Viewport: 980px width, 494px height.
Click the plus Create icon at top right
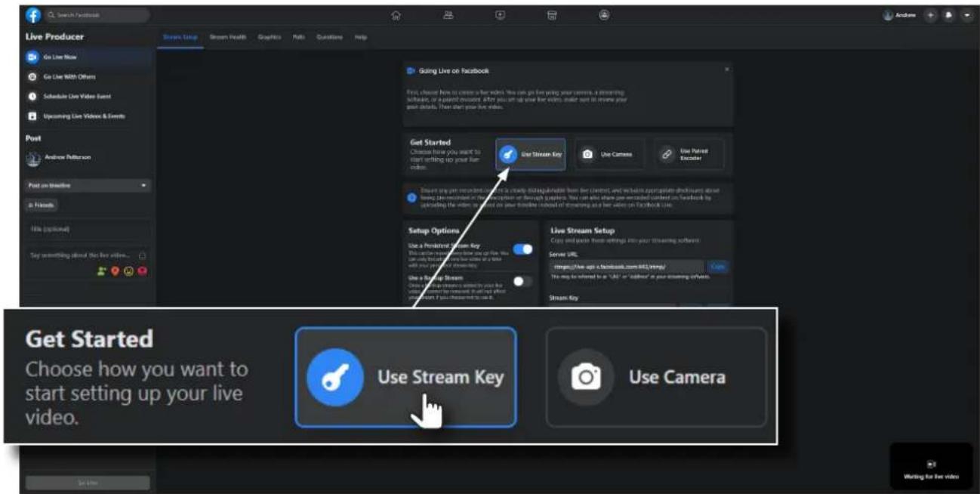(x=931, y=15)
